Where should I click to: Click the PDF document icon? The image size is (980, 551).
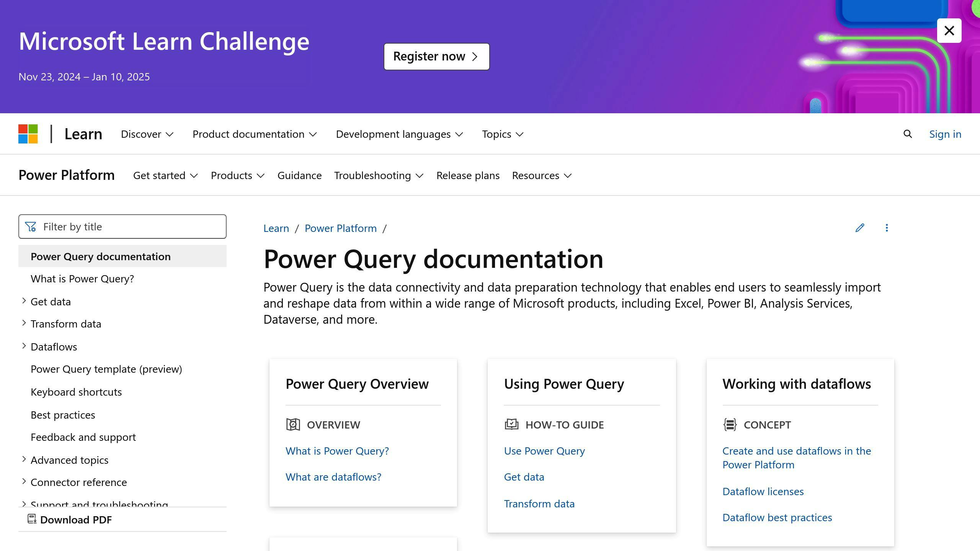32,519
